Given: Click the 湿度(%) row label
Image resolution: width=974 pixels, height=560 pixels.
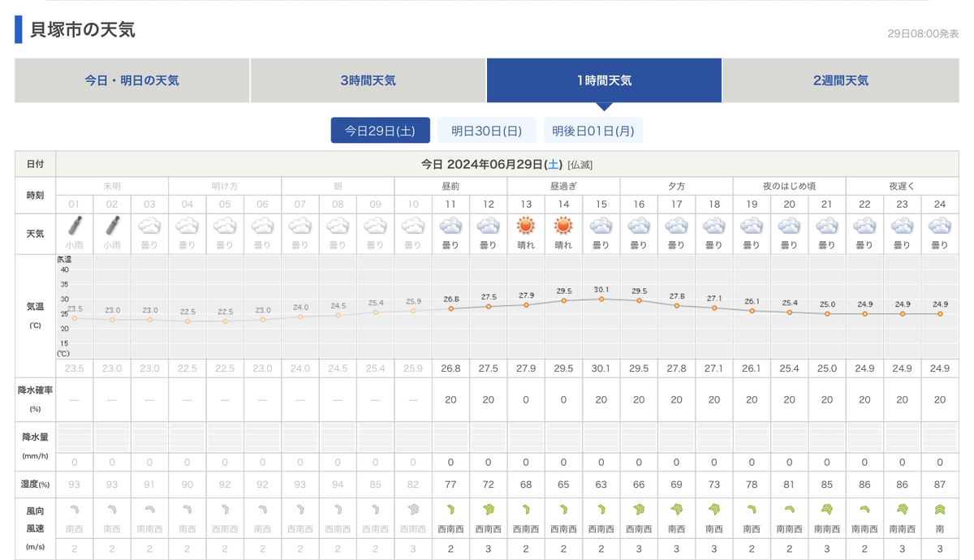Looking at the screenshot, I should [35, 485].
